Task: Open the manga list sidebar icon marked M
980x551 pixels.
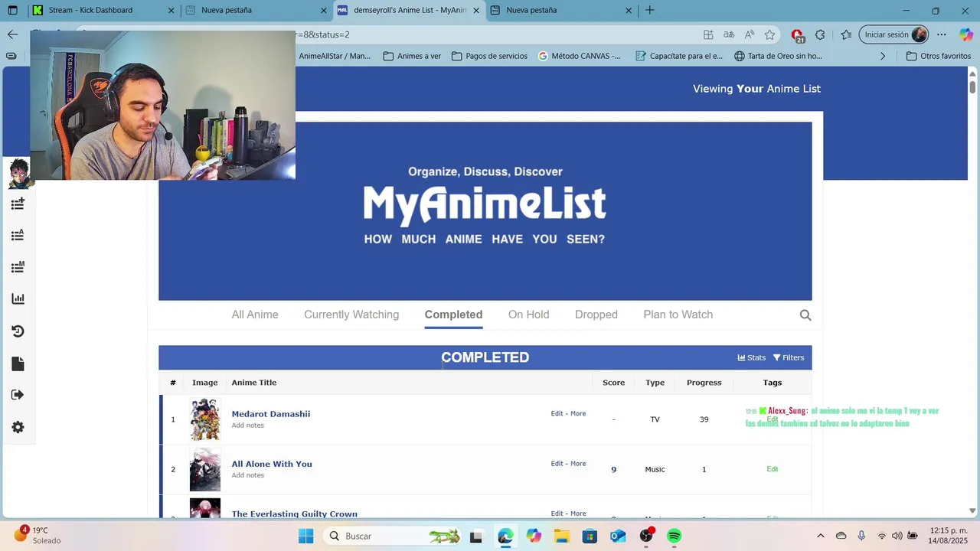Action: pos(18,267)
